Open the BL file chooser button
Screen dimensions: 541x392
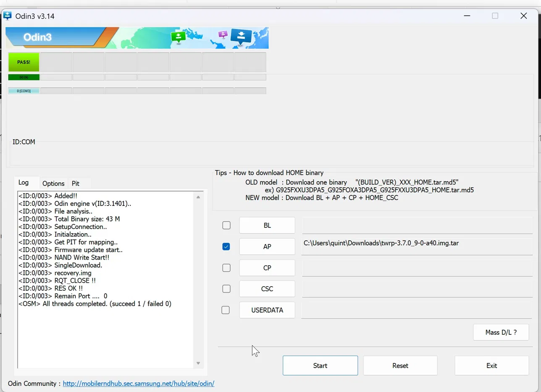(x=267, y=225)
